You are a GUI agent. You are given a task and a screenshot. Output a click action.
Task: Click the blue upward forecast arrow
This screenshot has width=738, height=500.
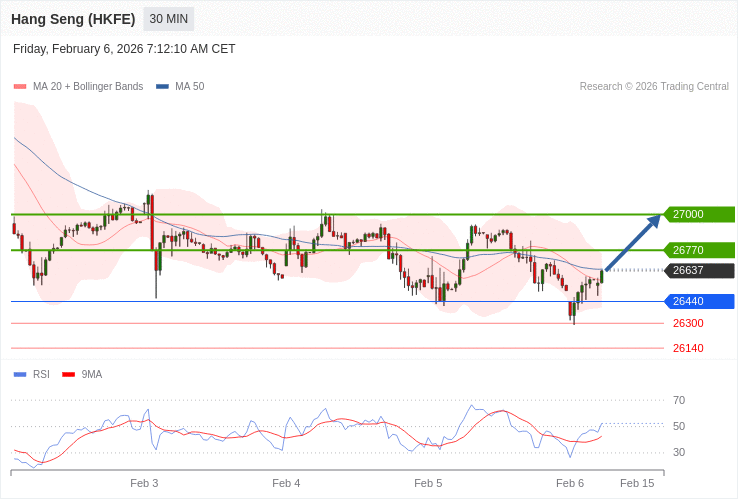pyautogui.click(x=633, y=243)
